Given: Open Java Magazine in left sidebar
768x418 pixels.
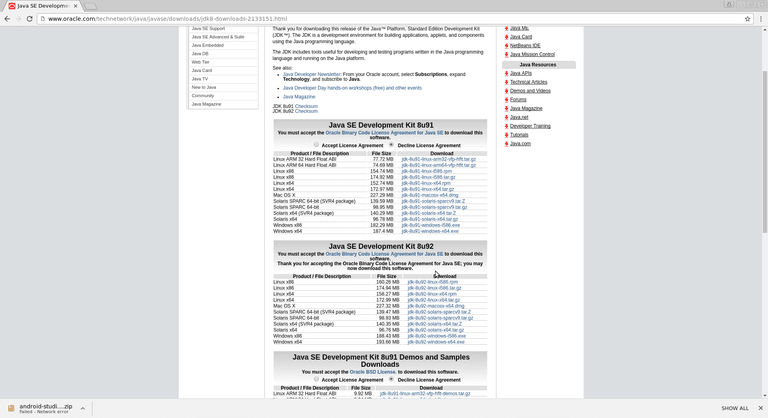Looking at the screenshot, I should click(x=206, y=104).
